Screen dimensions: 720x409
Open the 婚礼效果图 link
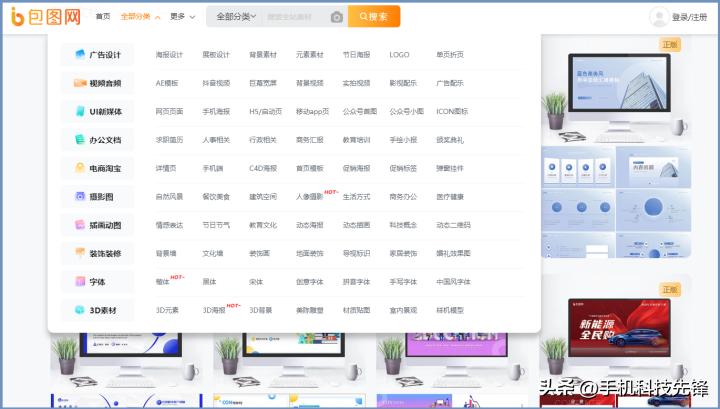pos(453,253)
